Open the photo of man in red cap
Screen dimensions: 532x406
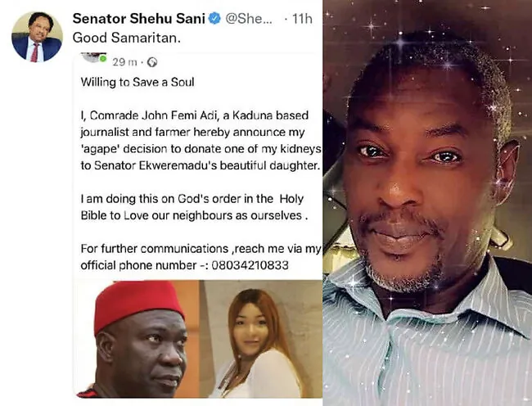136,339
